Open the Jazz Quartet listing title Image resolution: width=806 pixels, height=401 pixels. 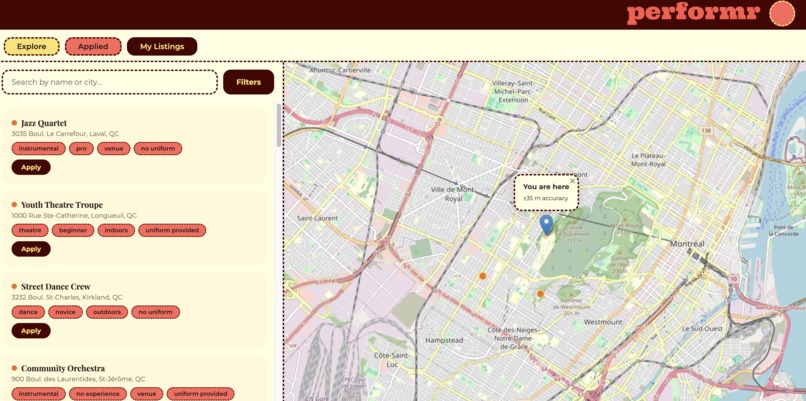[44, 123]
